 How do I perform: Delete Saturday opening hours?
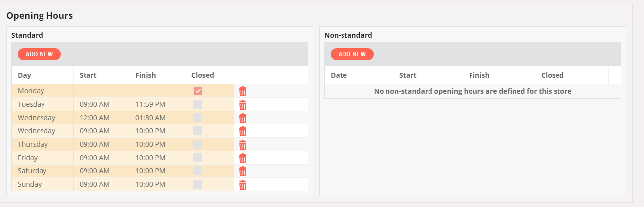click(243, 171)
